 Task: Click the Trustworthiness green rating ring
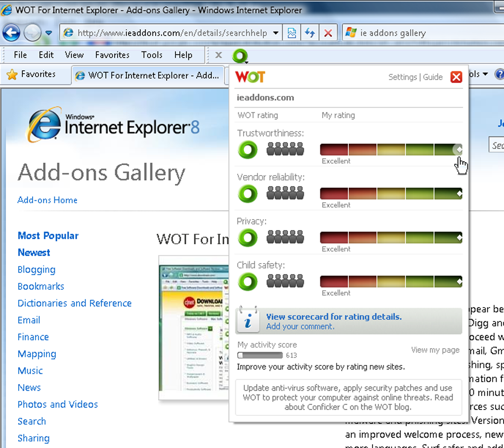[248, 149]
